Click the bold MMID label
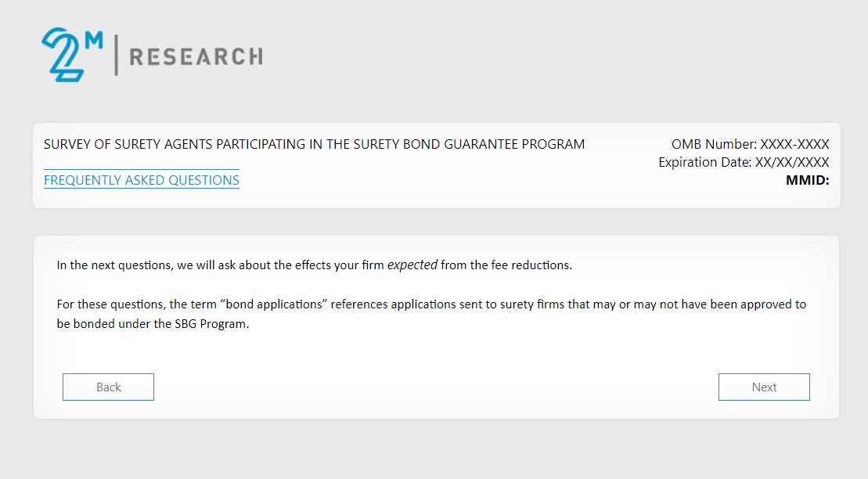The height and width of the screenshot is (479, 868). pos(807,180)
